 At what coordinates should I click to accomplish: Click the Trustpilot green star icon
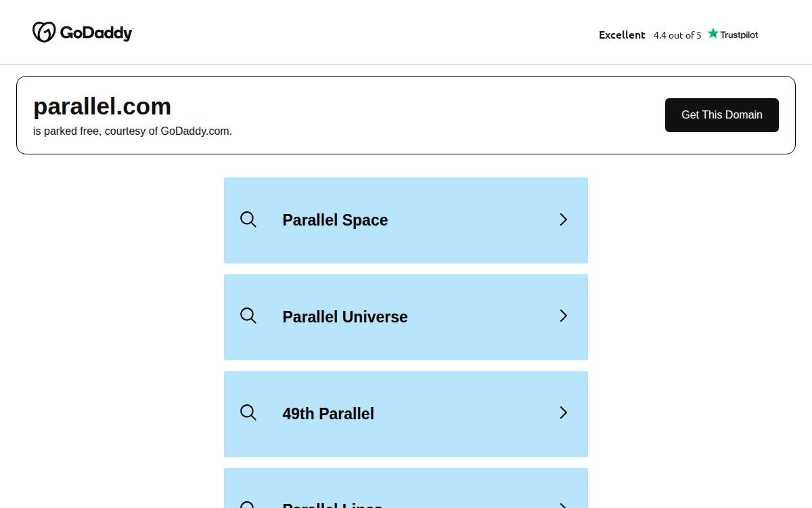(x=713, y=33)
